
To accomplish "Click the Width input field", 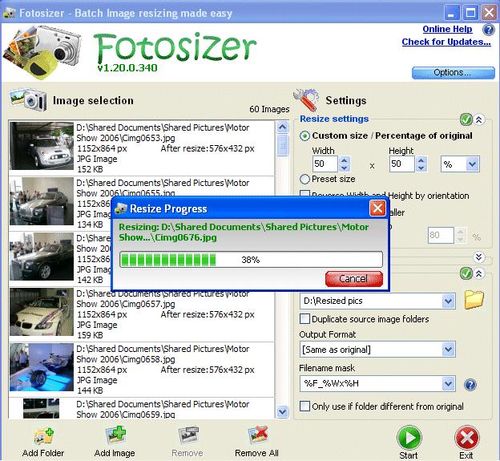I will (325, 164).
